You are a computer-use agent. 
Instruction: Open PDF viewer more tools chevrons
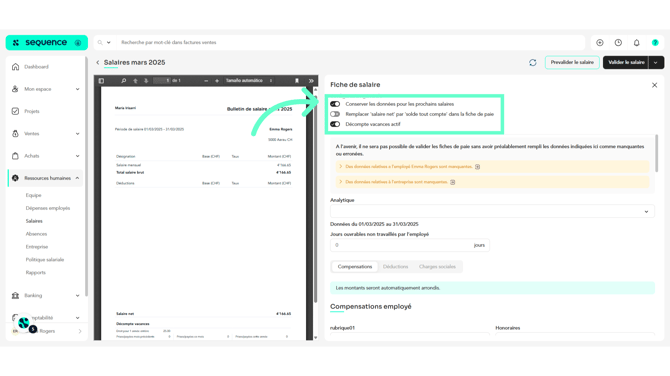(x=311, y=81)
